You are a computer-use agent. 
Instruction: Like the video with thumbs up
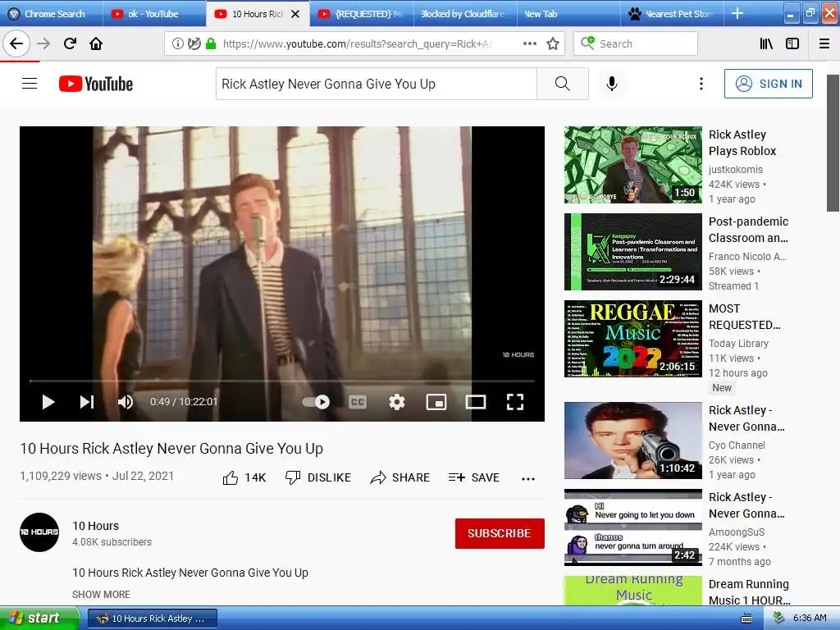(x=244, y=477)
